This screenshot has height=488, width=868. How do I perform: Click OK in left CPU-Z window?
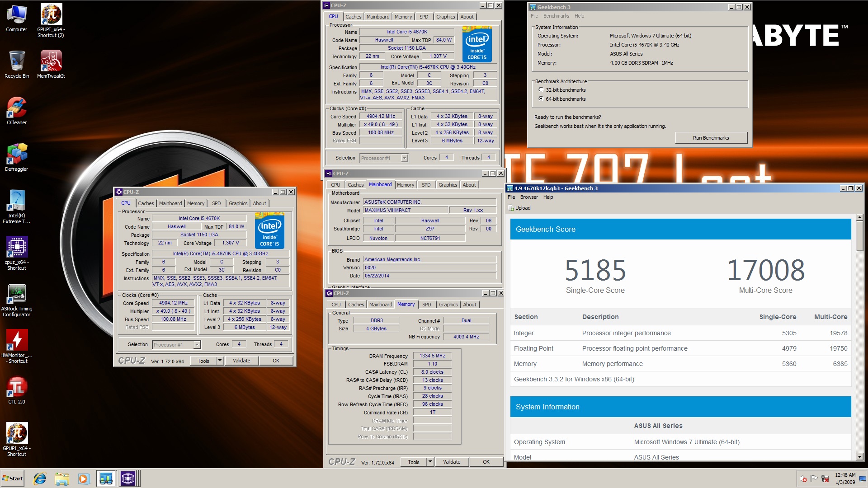[276, 361]
